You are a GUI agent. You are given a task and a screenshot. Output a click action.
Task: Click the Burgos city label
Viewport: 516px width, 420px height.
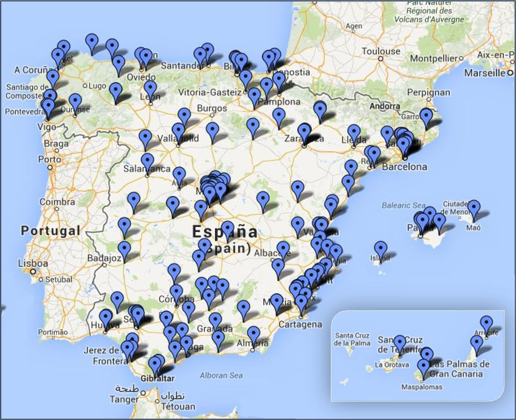click(212, 108)
